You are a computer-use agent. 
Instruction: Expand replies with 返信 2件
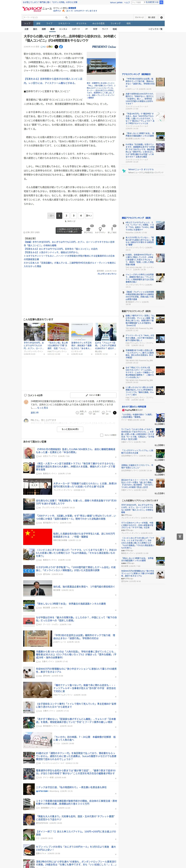click(35, 412)
